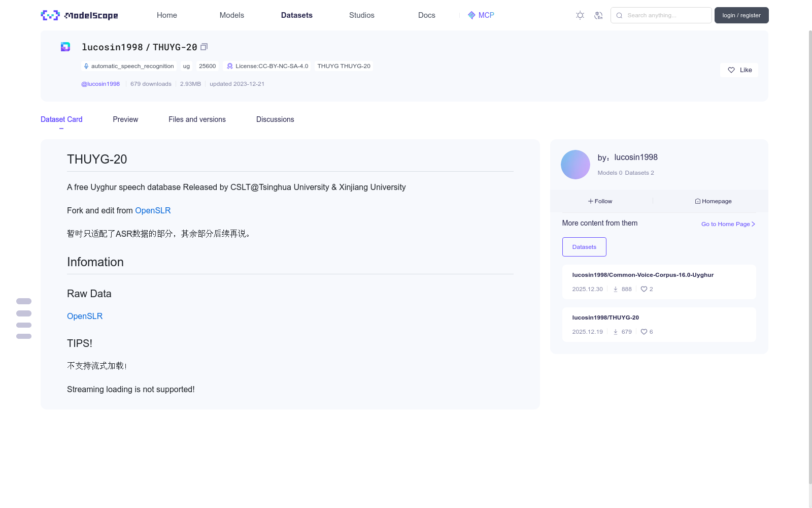This screenshot has height=508, width=812.
Task: Open the table of contents sidebar
Action: click(24, 319)
